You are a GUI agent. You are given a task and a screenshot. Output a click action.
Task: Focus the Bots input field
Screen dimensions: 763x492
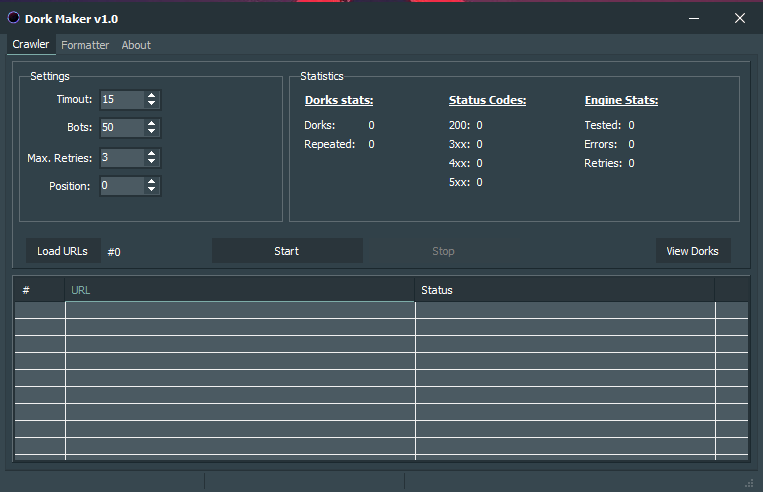pos(122,128)
